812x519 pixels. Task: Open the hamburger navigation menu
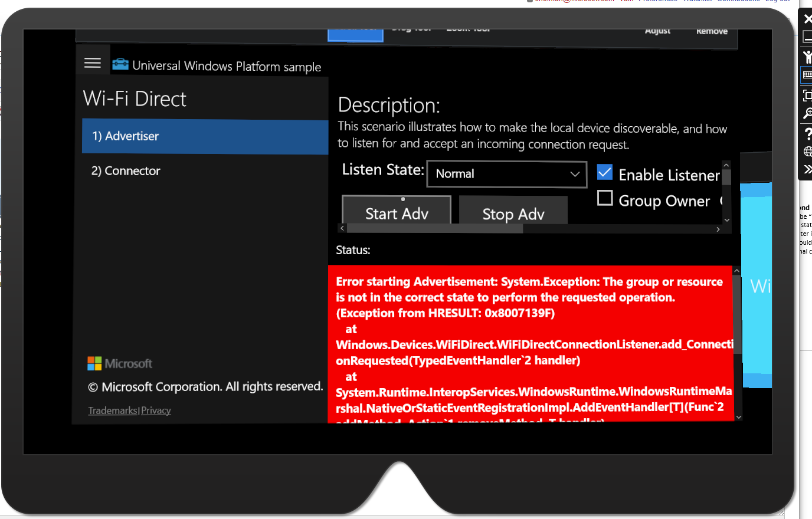tap(93, 63)
